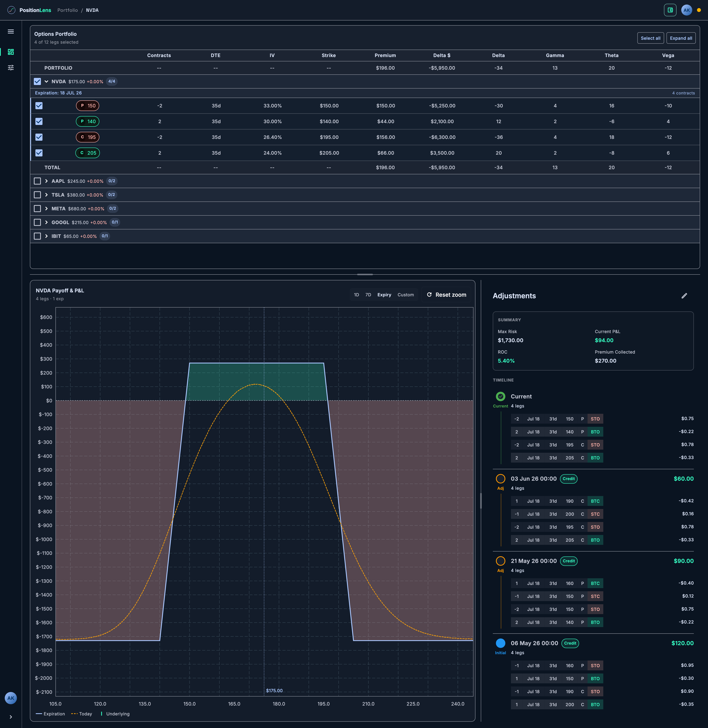Sort by the Theta column header
This screenshot has height=728, width=708.
[611, 55]
